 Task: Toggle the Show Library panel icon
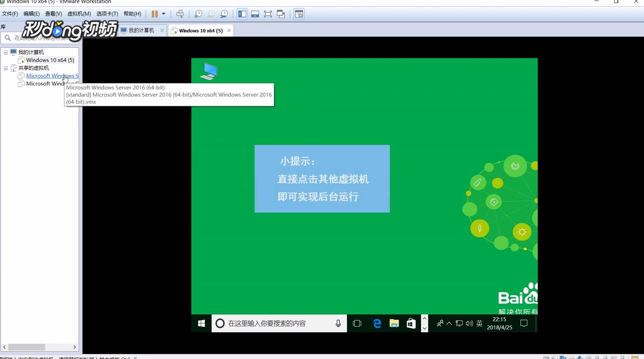point(242,14)
